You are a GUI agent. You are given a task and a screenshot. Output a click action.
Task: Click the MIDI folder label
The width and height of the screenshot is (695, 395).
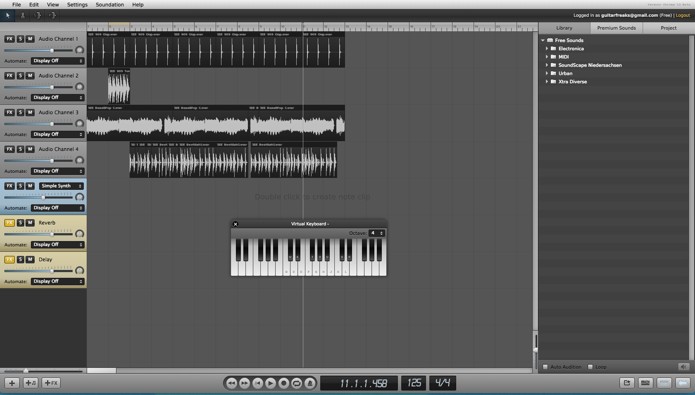coord(563,57)
